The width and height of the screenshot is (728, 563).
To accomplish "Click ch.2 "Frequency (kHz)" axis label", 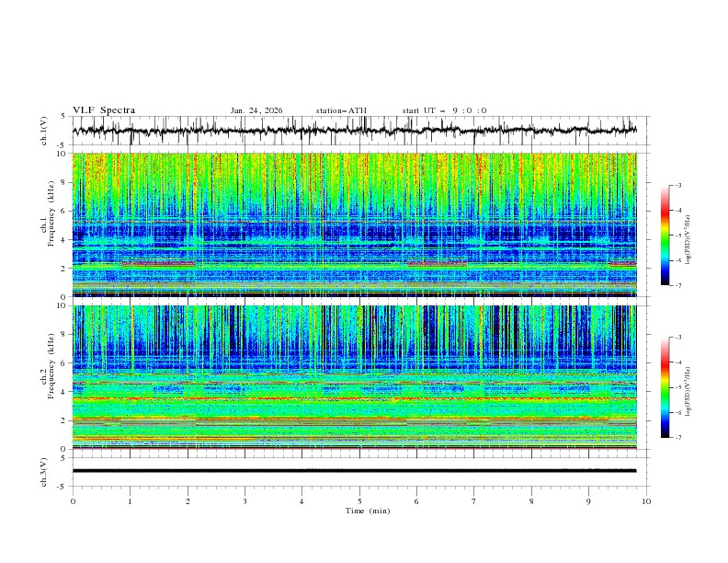I will (51, 365).
